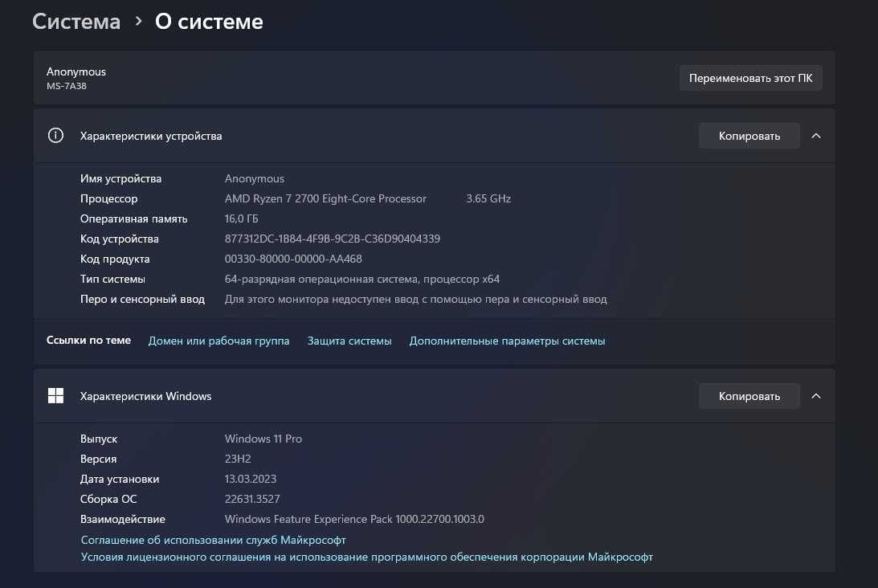The height and width of the screenshot is (588, 878).
Task: Click the Процессор label
Action: [108, 198]
